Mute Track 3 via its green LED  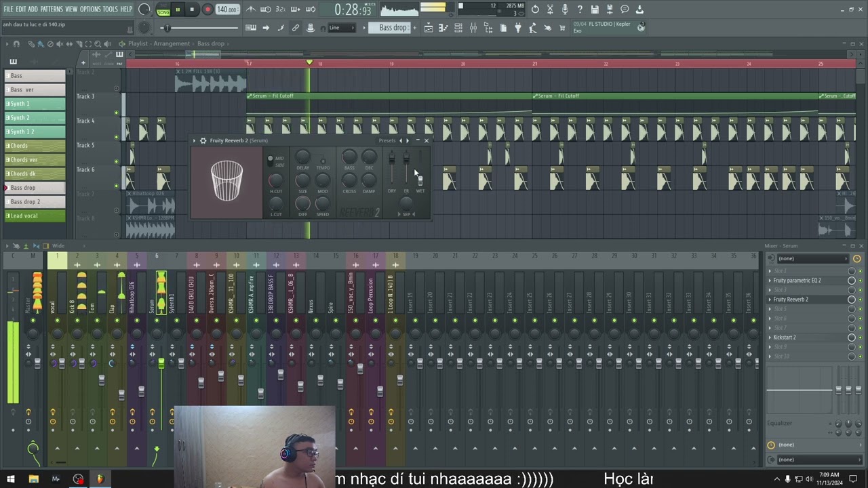pos(116,113)
